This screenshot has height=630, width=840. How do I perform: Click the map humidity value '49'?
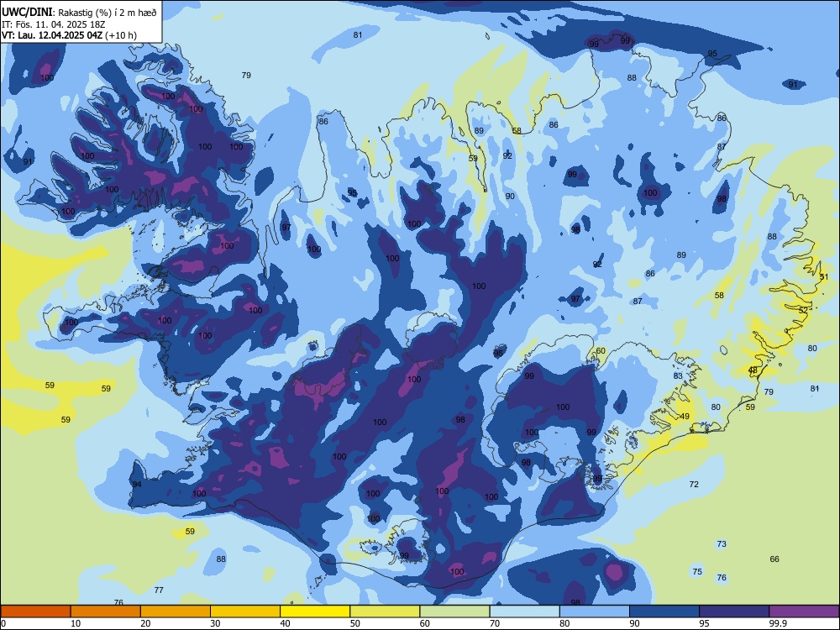tap(685, 417)
